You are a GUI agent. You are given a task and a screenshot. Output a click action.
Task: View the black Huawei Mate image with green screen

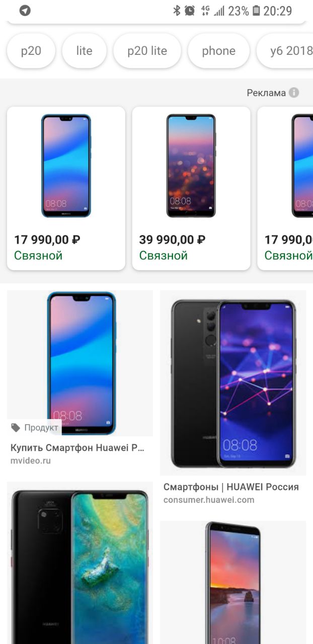point(80,563)
